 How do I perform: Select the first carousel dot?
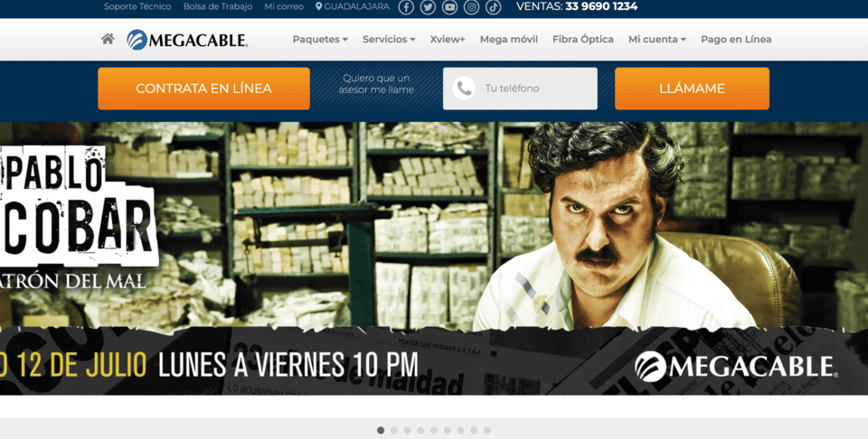pyautogui.click(x=381, y=430)
